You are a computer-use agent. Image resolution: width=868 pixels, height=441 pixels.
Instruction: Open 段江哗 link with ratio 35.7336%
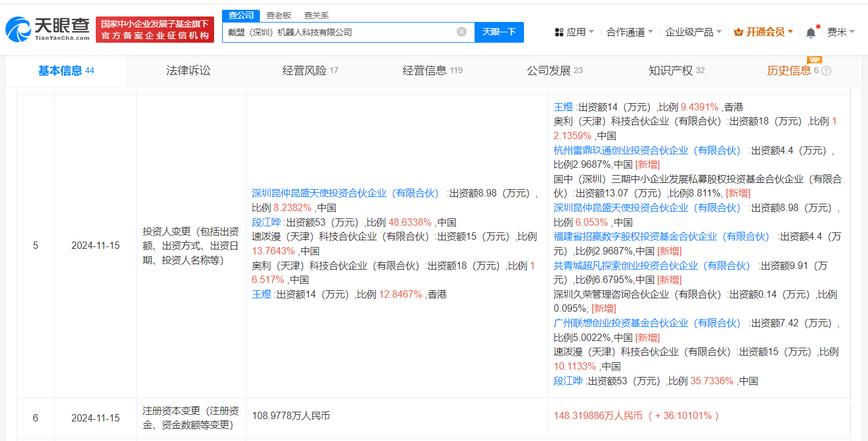(x=569, y=381)
